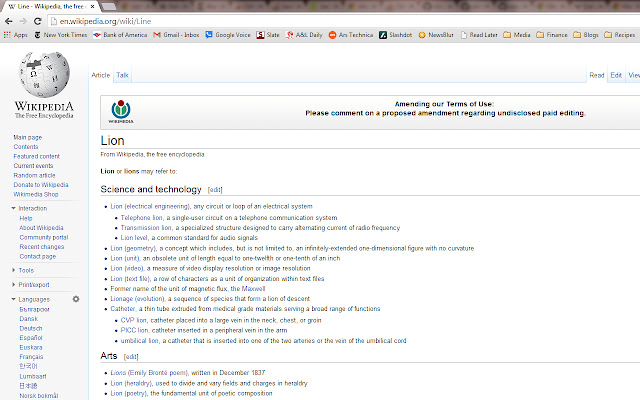The width and height of the screenshot is (640, 400).
Task: Edit the Arts section
Action: 131,357
